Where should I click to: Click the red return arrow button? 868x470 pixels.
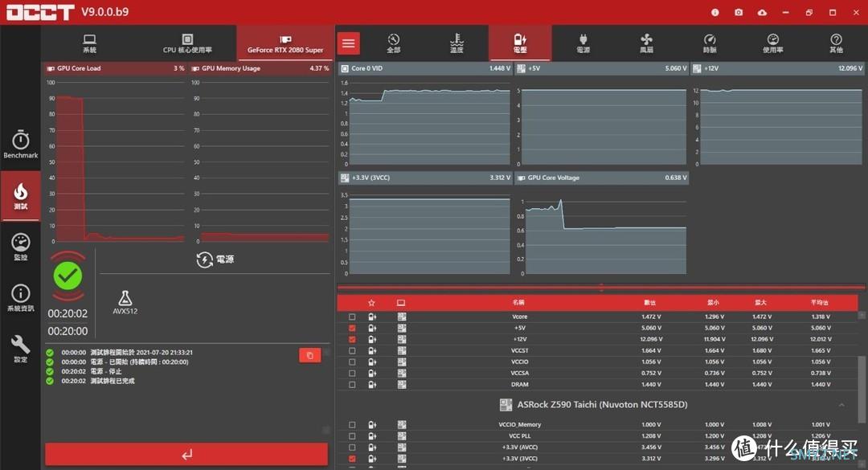[186, 455]
